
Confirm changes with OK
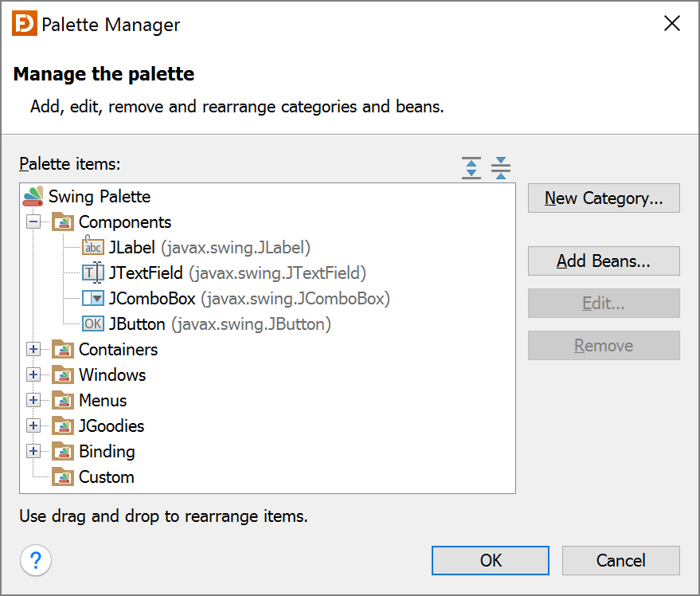coord(490,560)
